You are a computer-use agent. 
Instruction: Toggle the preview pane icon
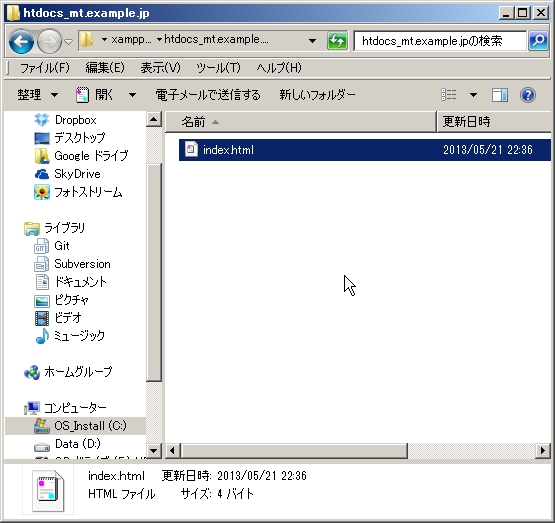tap(500, 95)
